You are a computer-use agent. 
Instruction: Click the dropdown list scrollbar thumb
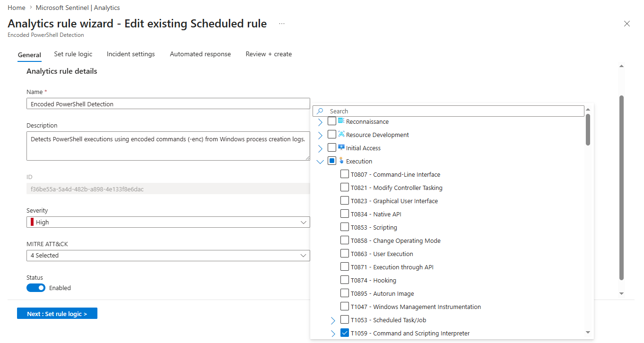coord(588,129)
